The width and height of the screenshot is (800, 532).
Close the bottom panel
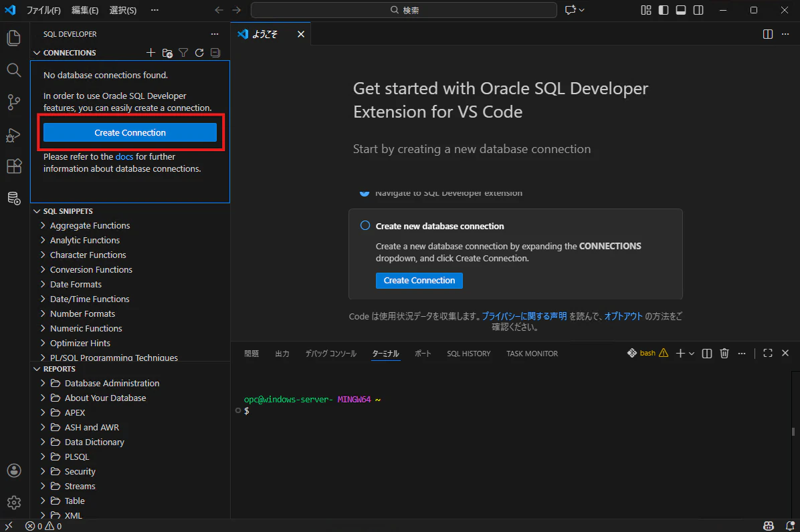tap(785, 353)
